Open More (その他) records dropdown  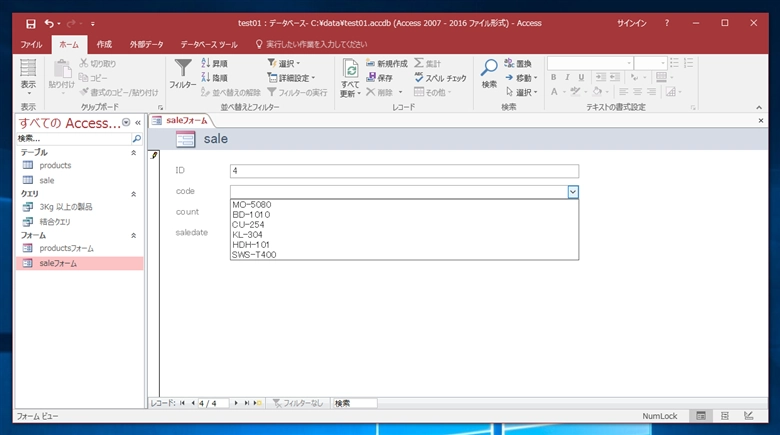[433, 92]
